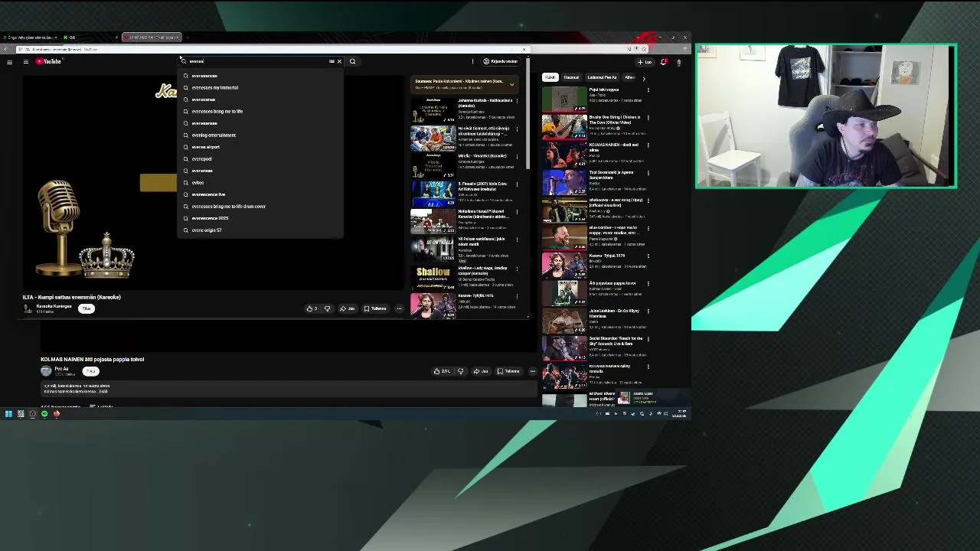980x551 pixels.
Task: Open options menu for Topi Sorsakoski ja Agents
Action: pos(648,173)
